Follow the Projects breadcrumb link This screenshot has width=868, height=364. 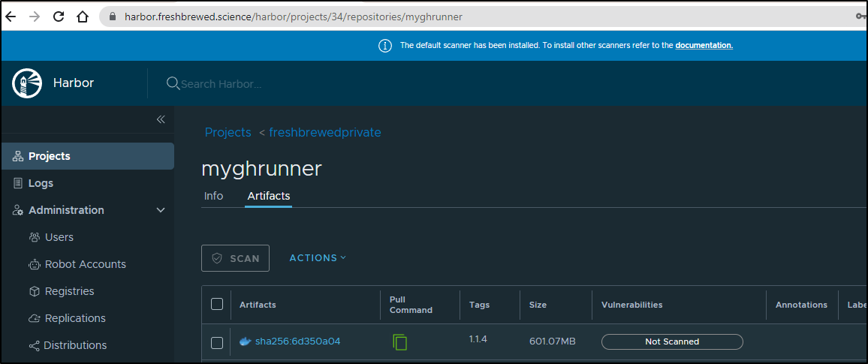[x=228, y=133]
